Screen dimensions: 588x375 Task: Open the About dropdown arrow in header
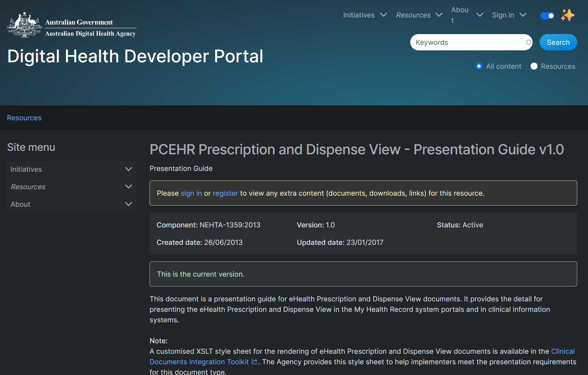click(480, 15)
